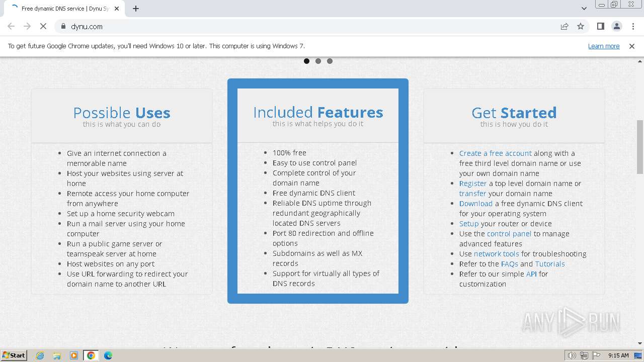This screenshot has width=644, height=362.
Task: Open the media player taskbar icon
Action: click(x=74, y=355)
